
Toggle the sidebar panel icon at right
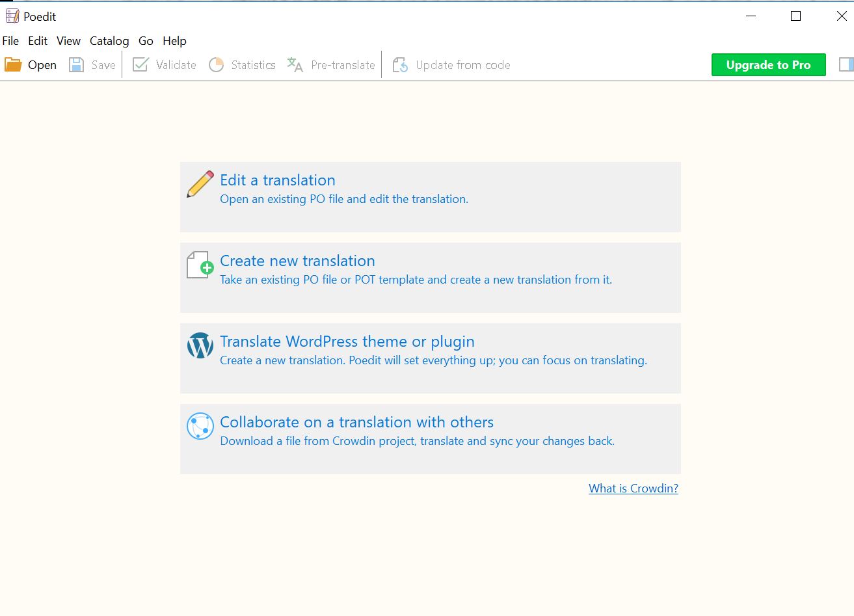click(846, 64)
